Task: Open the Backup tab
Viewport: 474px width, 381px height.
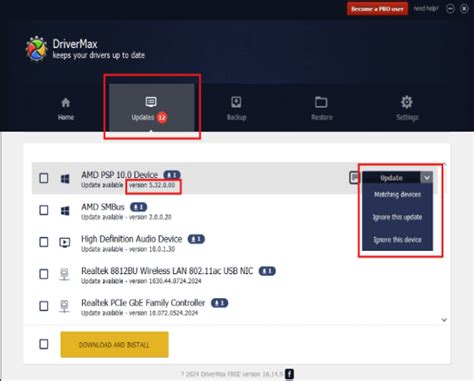Action: 236,108
